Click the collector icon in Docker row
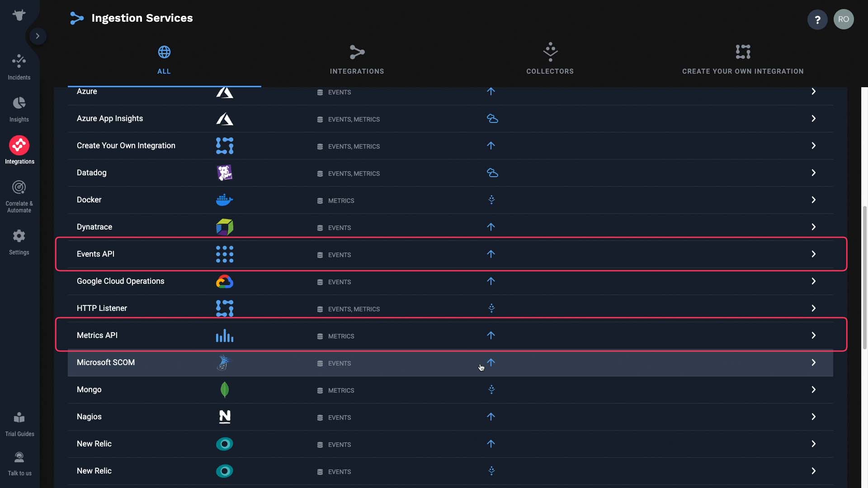Image resolution: width=868 pixels, height=488 pixels. [492, 200]
